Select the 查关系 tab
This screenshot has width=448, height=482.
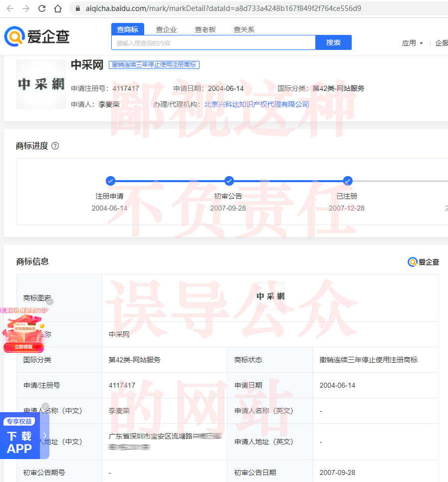pos(244,29)
